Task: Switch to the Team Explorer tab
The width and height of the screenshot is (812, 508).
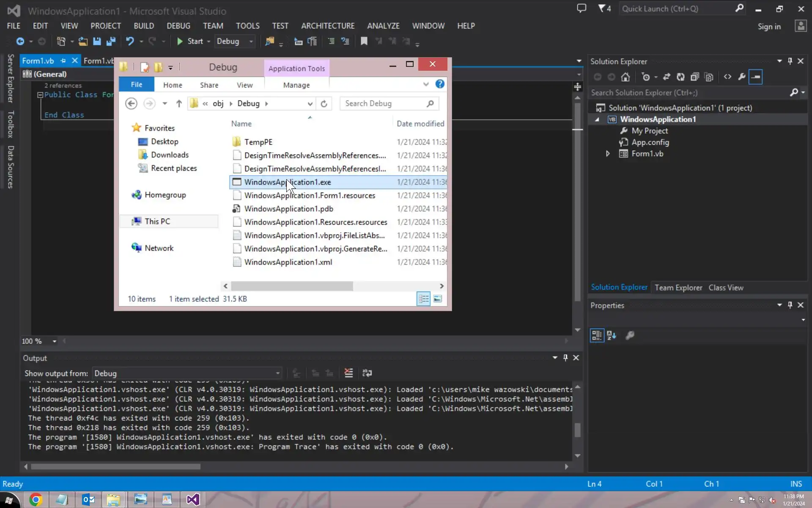Action: click(678, 287)
